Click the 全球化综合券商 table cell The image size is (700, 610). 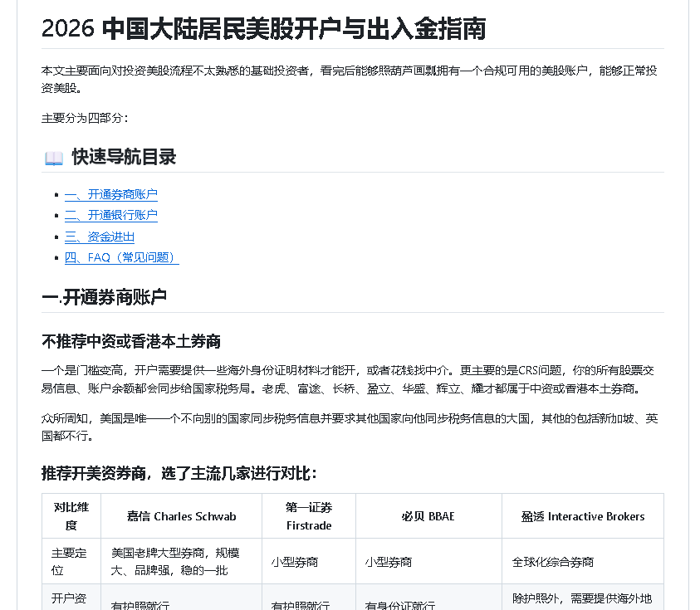[583, 561]
